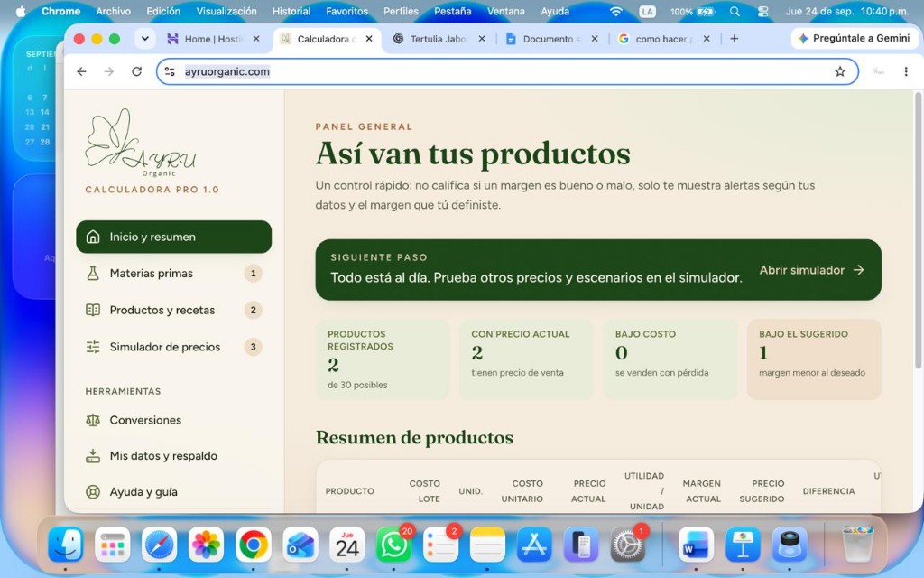Open the site information icon in address bar

pyautogui.click(x=170, y=71)
